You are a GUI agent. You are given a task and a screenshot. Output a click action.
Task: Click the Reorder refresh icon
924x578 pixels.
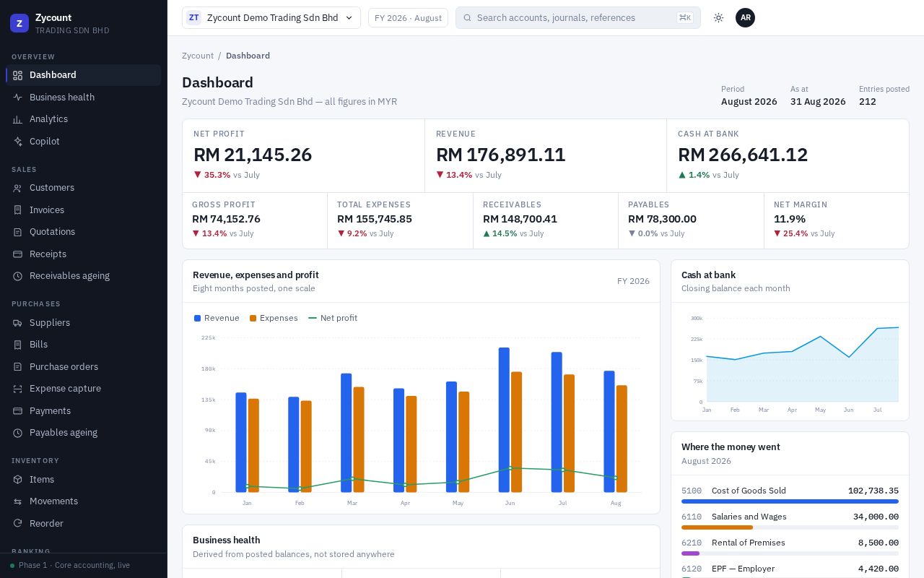pyautogui.click(x=18, y=524)
